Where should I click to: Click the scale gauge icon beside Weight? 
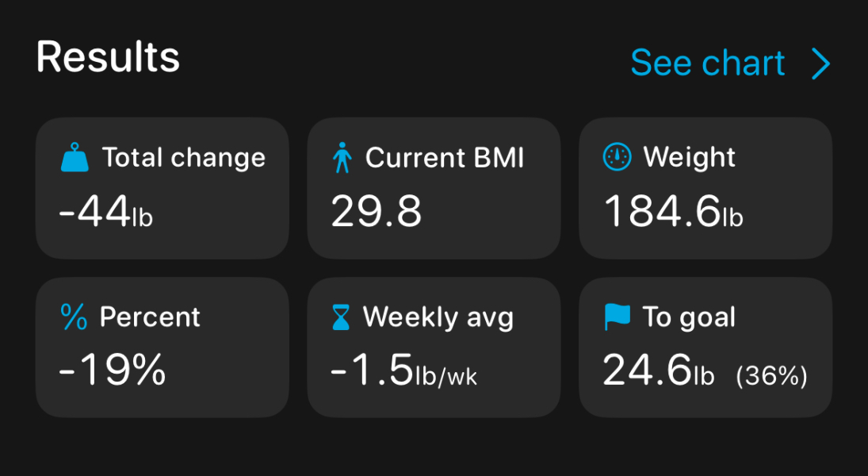pos(617,157)
